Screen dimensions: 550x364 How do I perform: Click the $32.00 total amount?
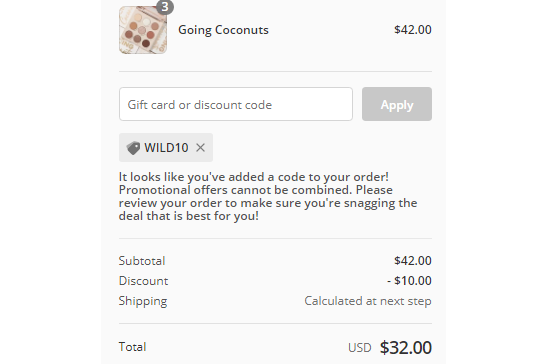tap(406, 348)
